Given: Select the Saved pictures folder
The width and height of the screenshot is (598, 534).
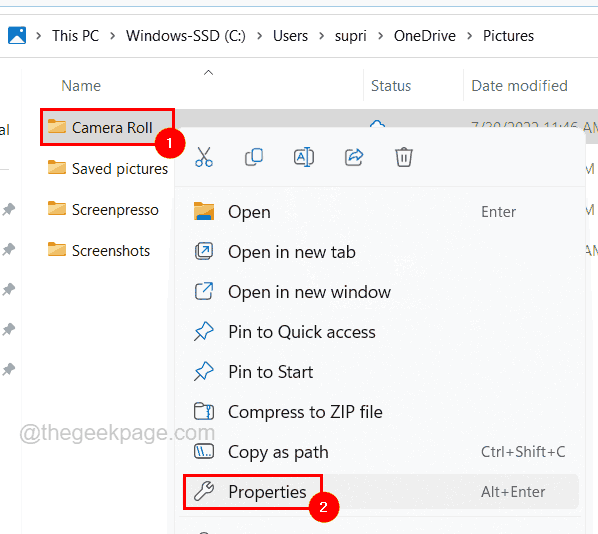Looking at the screenshot, I should 108,169.
